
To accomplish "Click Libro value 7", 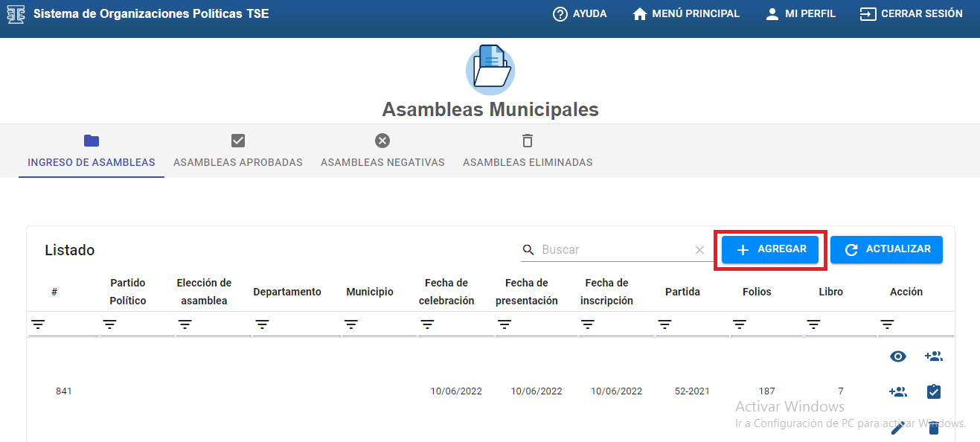I will pos(841,391).
